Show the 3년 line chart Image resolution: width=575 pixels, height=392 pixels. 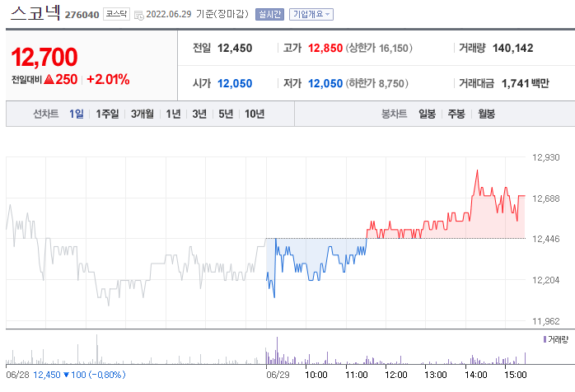pyautogui.click(x=199, y=114)
